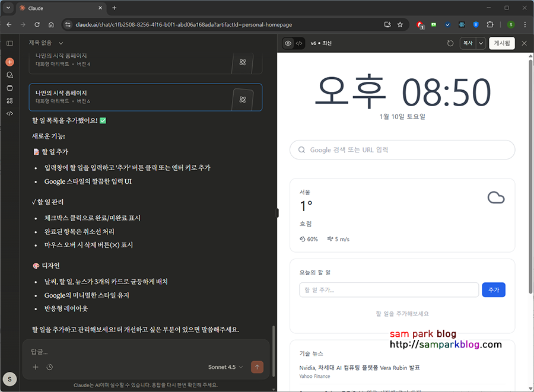Click the browser forward arrow
Viewport: 534px width, 392px height.
tap(23, 24)
